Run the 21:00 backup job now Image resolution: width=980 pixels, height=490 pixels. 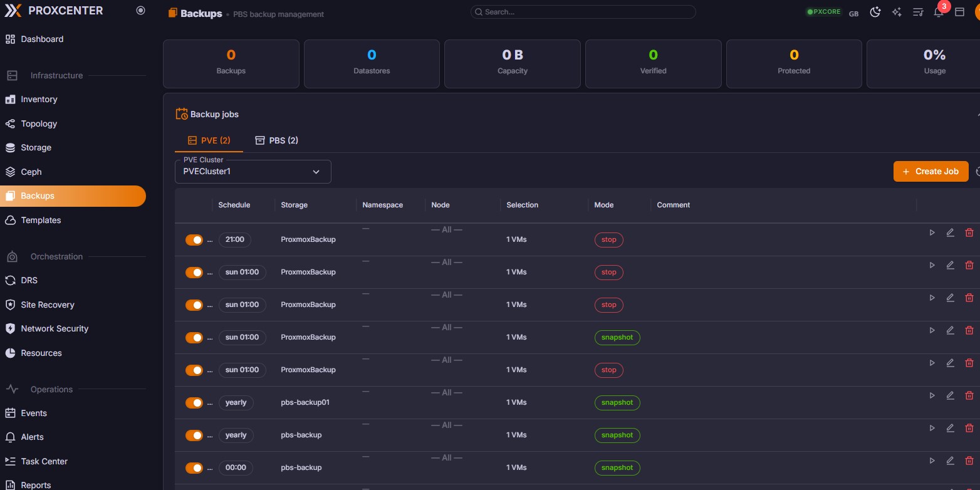(x=932, y=232)
